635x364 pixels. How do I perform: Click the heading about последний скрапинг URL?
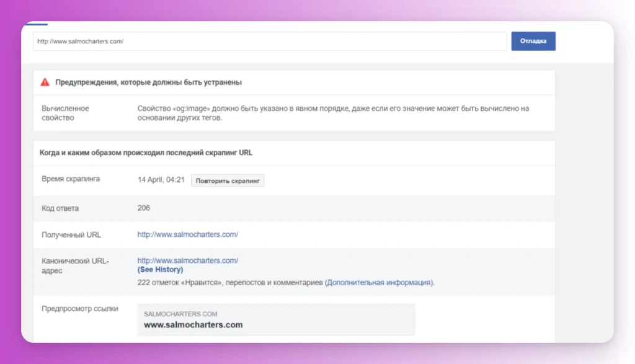(146, 153)
